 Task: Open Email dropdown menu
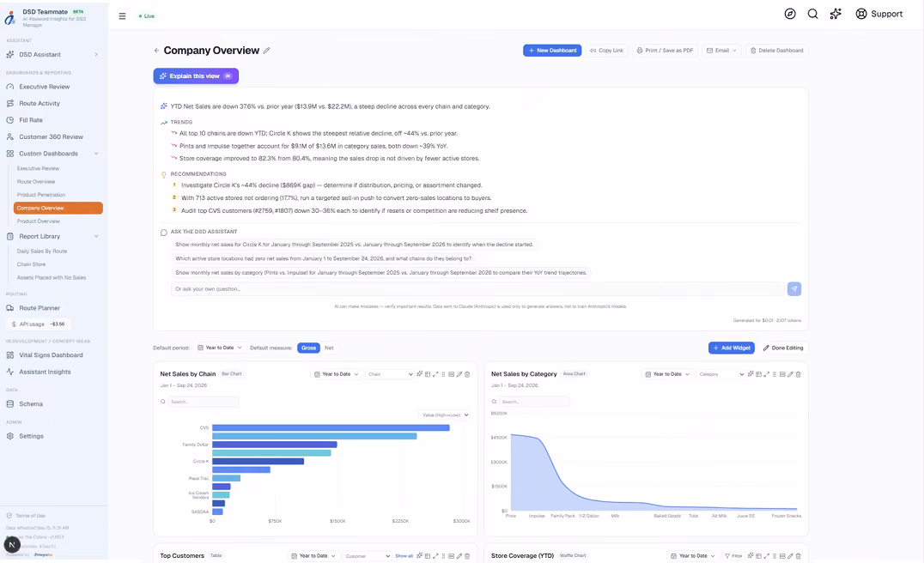[x=721, y=51]
